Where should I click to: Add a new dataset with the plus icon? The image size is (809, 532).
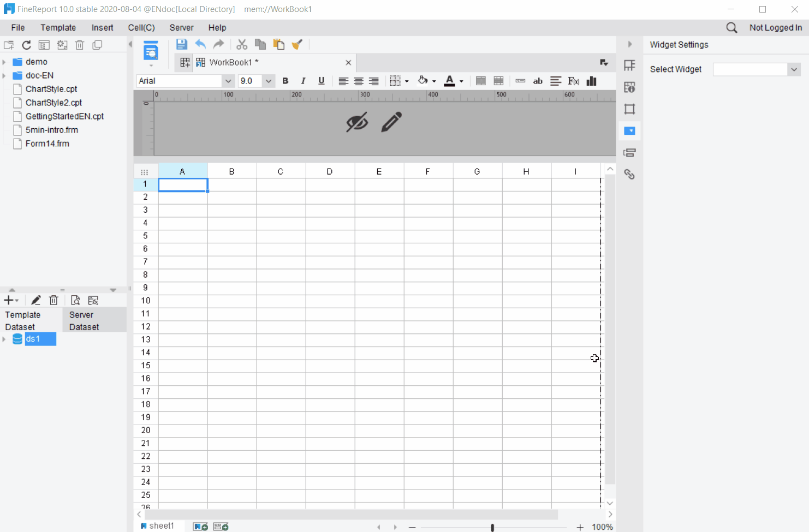pyautogui.click(x=8, y=300)
